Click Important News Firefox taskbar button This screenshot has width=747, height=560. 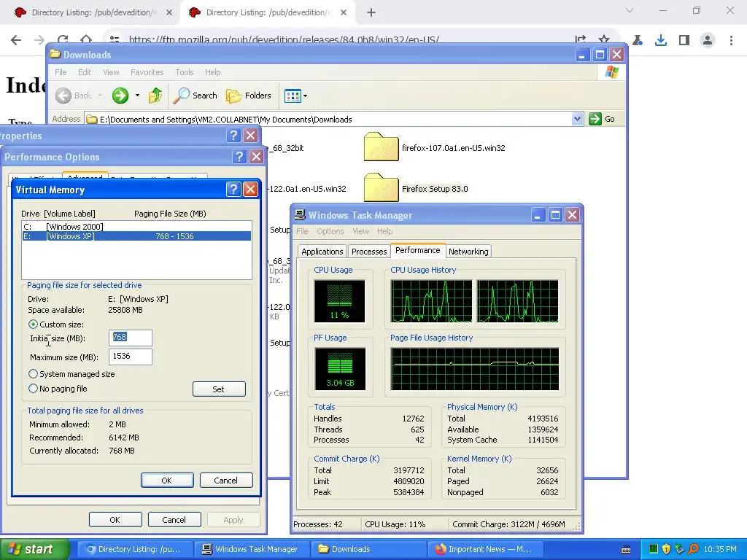(x=485, y=549)
